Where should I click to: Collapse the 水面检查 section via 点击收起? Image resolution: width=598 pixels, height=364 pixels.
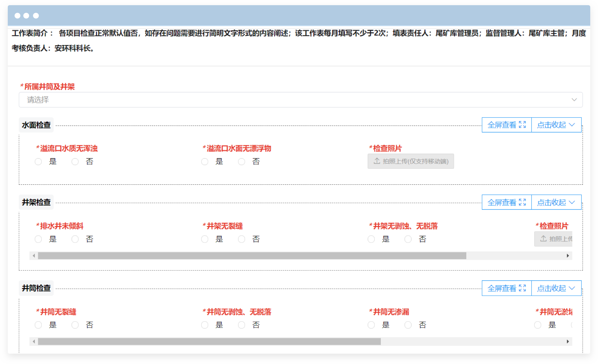556,125
